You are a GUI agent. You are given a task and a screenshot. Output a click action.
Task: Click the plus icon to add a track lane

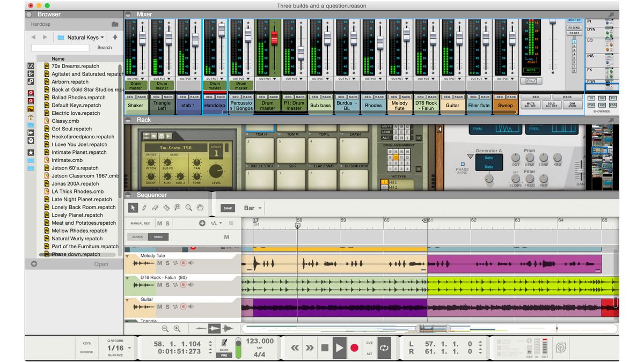[x=202, y=223]
